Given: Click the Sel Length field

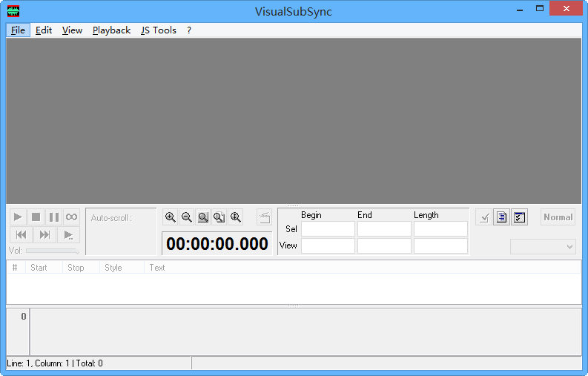Looking at the screenshot, I should tap(440, 229).
